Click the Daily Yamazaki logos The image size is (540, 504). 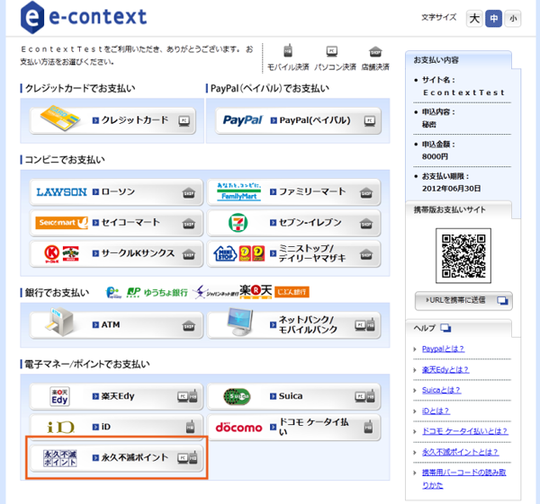pyautogui.click(x=252, y=254)
